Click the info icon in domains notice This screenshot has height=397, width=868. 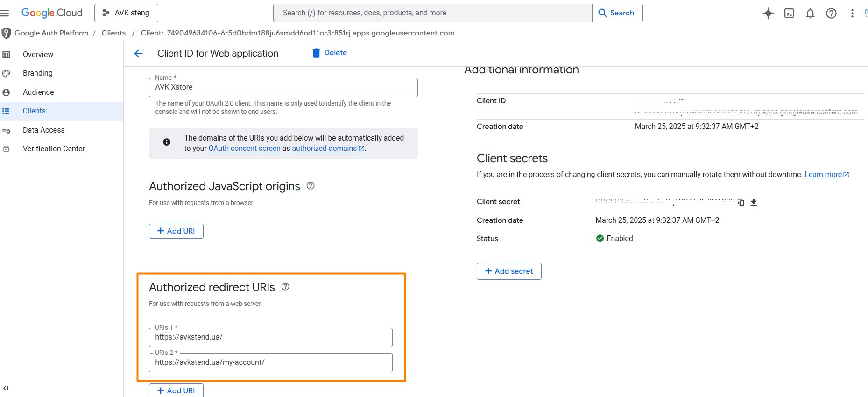167,142
